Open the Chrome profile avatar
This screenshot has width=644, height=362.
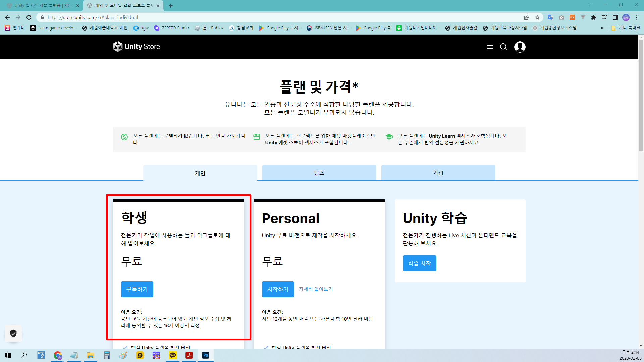pos(626,17)
